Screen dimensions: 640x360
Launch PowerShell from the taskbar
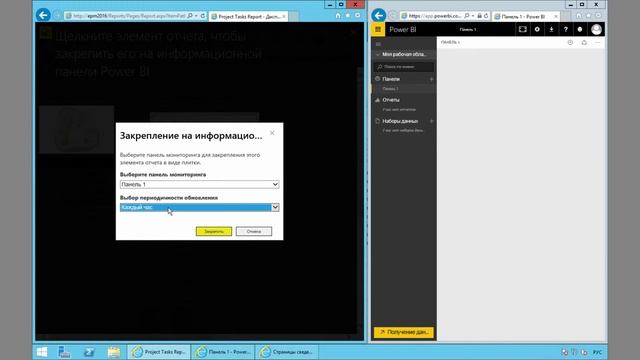[x=89, y=352]
